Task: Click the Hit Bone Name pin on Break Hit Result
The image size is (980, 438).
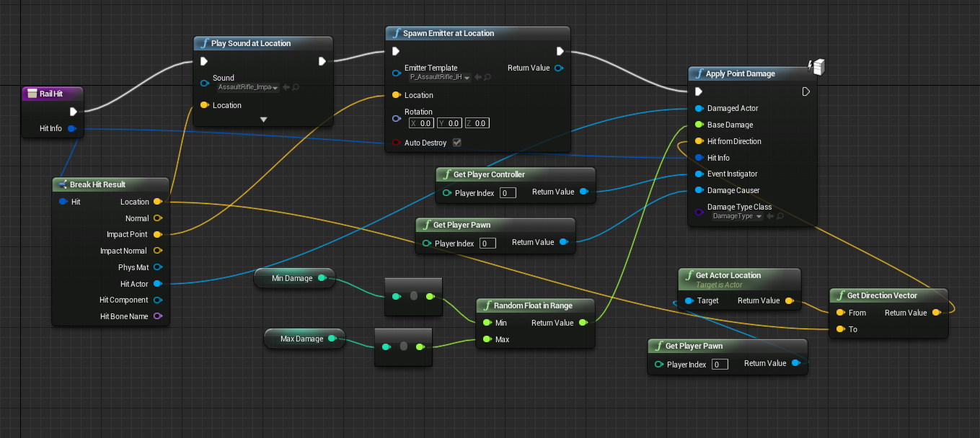Action: pos(159,316)
